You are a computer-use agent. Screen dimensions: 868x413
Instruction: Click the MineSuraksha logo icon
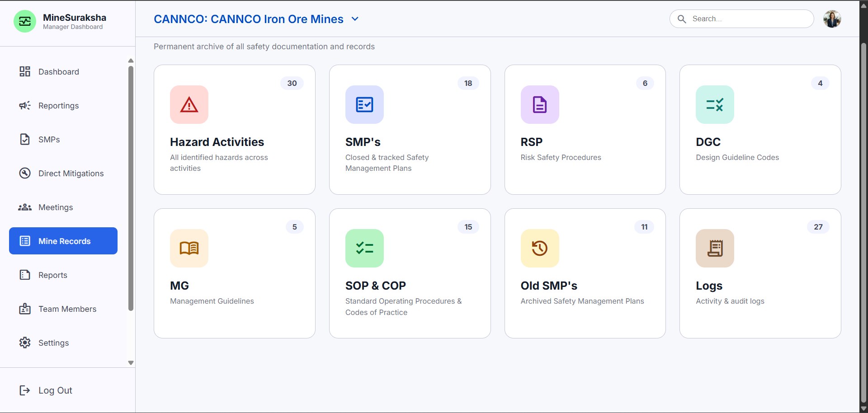click(x=25, y=21)
